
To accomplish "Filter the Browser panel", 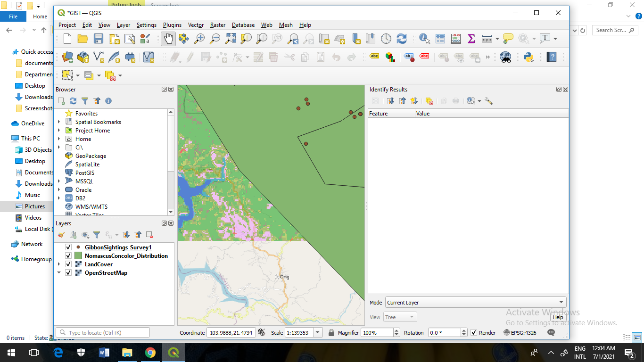I will pos(85,101).
